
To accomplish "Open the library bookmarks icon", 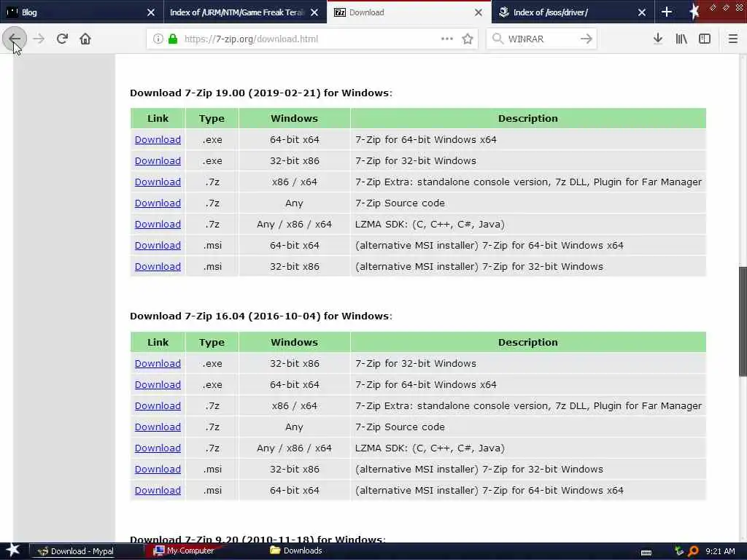I will 681,39.
